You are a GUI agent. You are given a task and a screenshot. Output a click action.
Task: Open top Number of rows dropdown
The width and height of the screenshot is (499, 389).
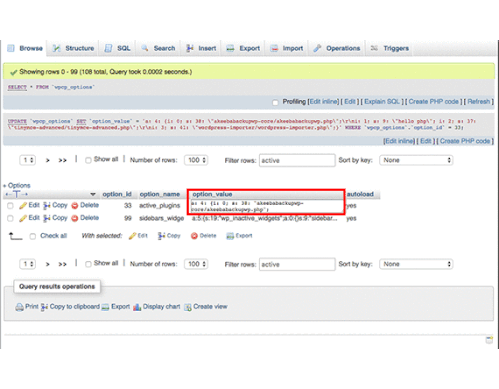click(x=196, y=160)
